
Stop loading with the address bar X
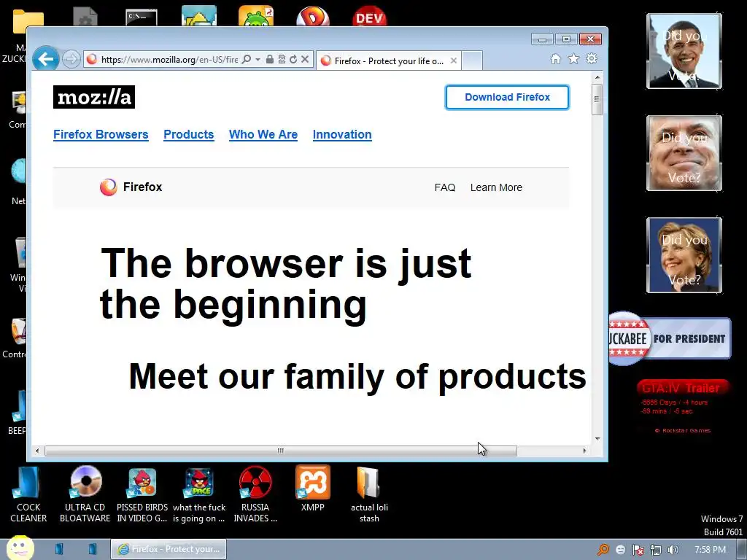pos(305,60)
